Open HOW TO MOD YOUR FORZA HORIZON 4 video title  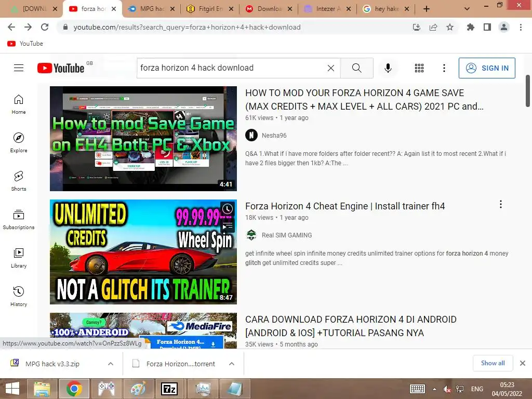[x=364, y=99]
